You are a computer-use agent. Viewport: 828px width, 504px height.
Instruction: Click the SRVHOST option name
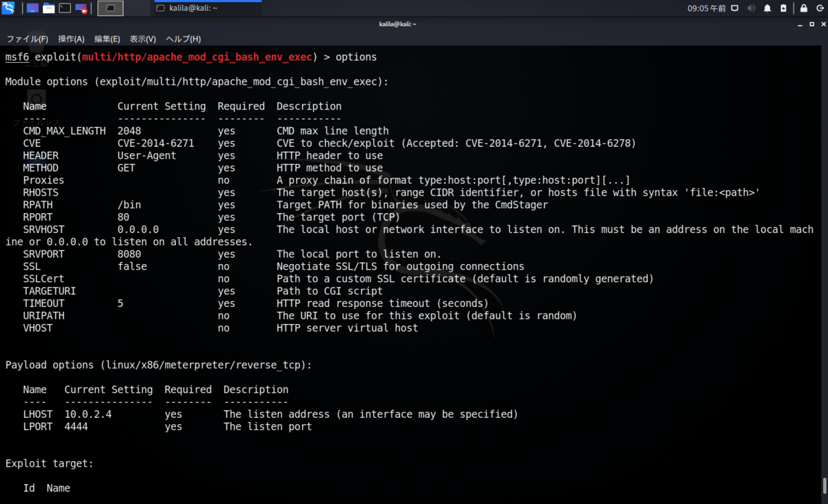tap(43, 230)
